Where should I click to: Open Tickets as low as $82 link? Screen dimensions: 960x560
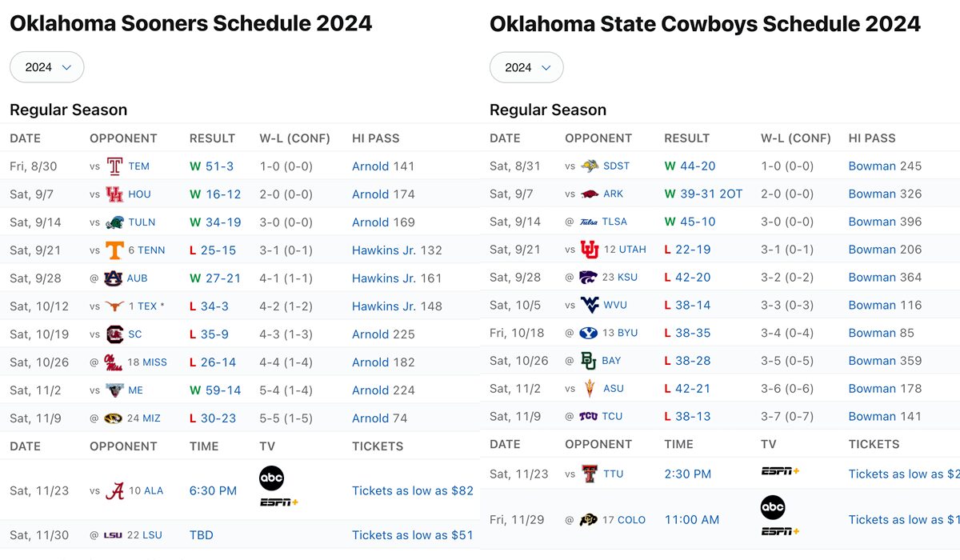pos(412,490)
